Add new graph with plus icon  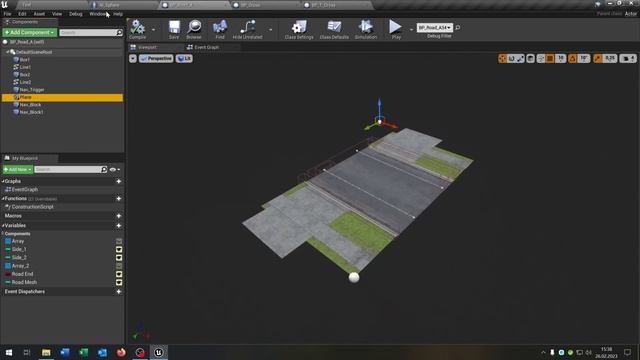tap(119, 181)
